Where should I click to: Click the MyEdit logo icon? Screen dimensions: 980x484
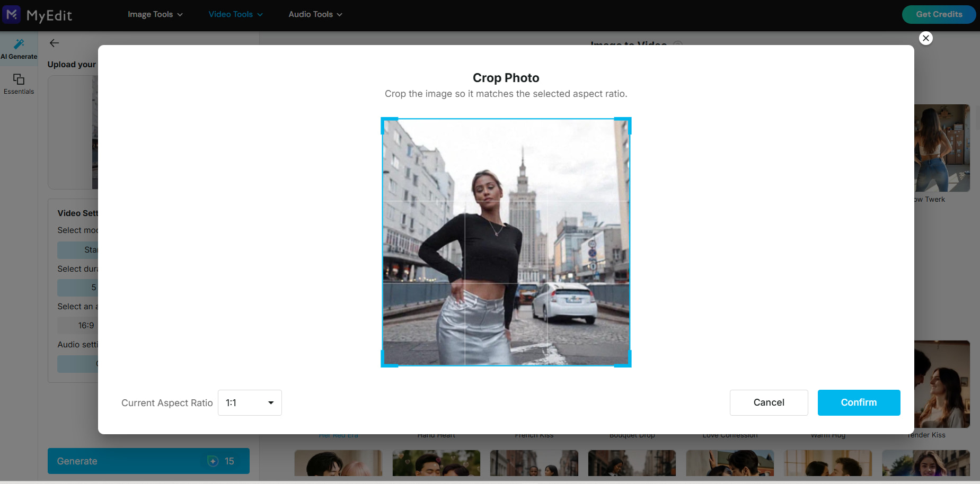pos(12,14)
